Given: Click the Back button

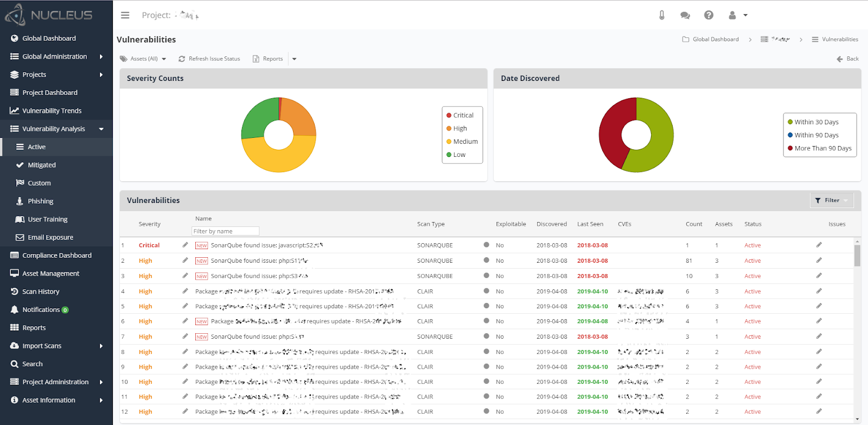Looking at the screenshot, I should 848,59.
